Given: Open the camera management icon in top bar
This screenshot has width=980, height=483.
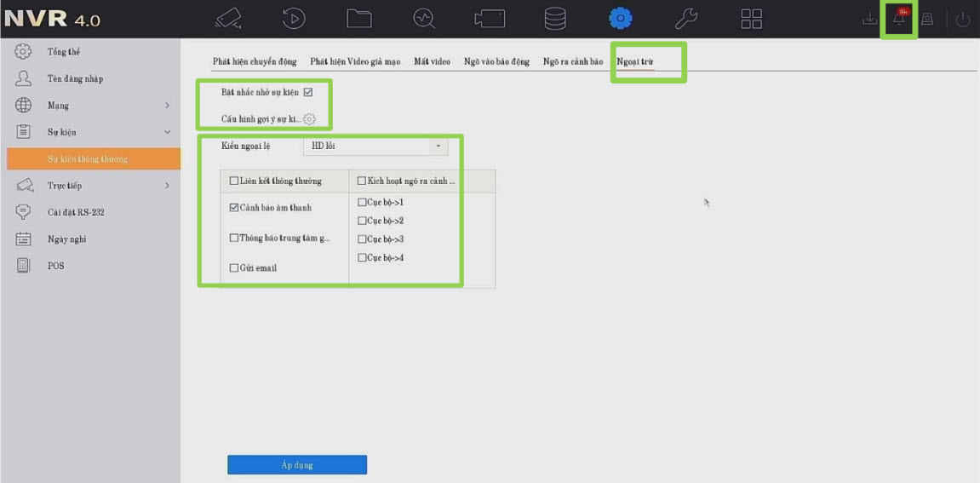Looking at the screenshot, I should (x=228, y=19).
